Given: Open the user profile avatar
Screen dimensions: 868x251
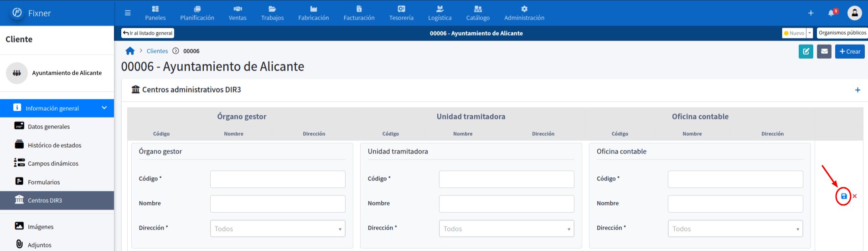Looking at the screenshot, I should [x=854, y=13].
